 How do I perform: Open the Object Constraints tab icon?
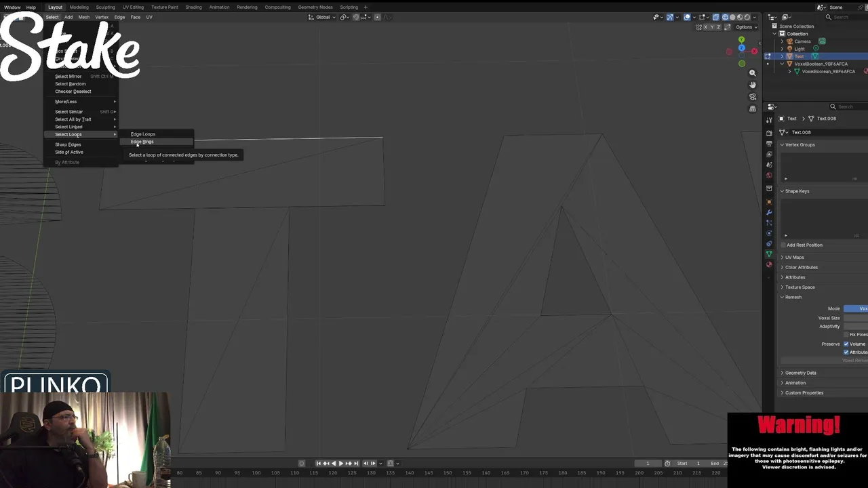tap(769, 243)
